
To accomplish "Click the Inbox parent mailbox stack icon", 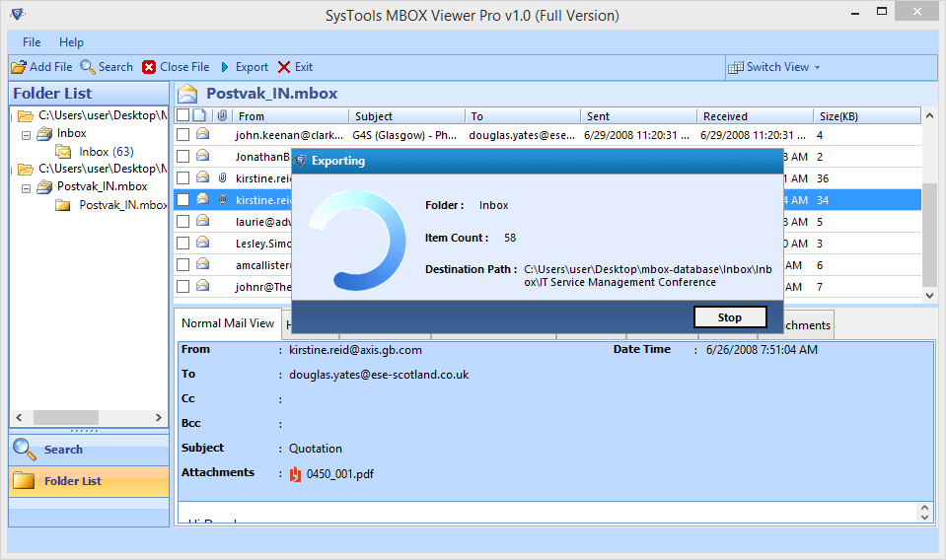I will click(x=44, y=134).
